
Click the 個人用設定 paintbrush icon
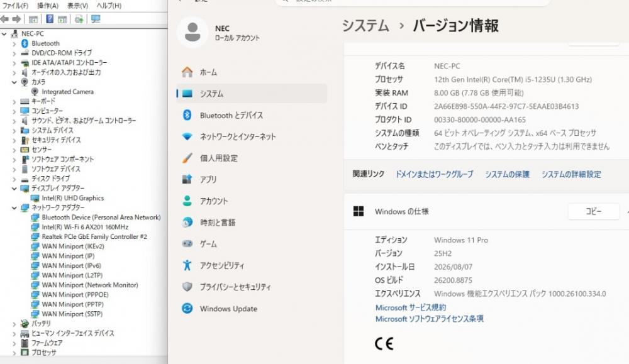coord(187,158)
